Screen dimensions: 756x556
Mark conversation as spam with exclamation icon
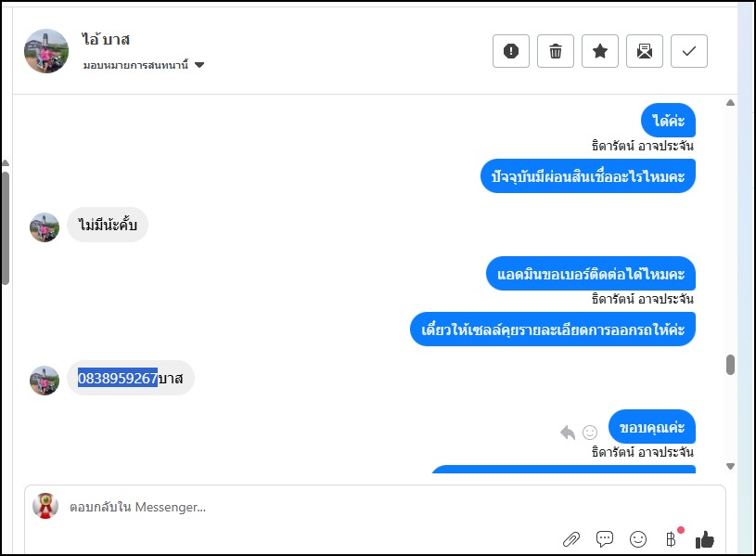pos(511,51)
